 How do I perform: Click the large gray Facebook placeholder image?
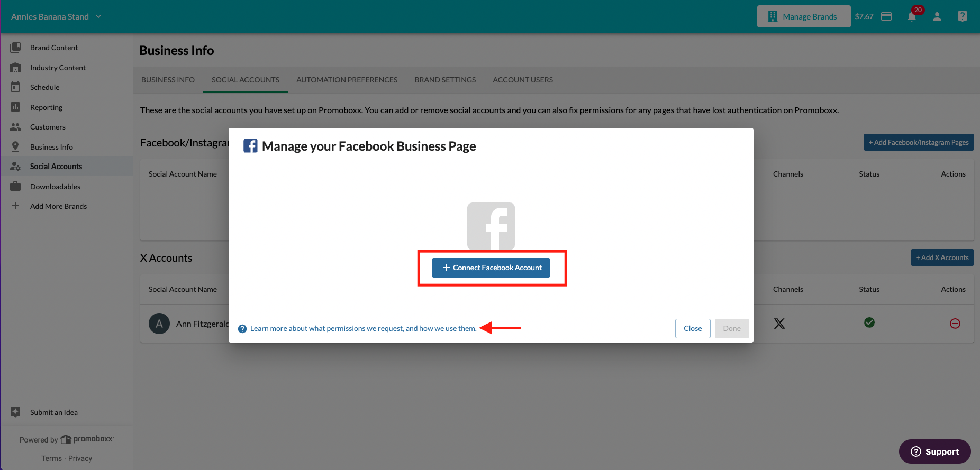pyautogui.click(x=491, y=226)
